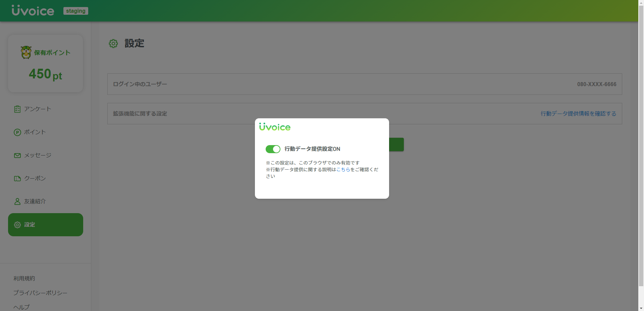Select the active 設定 sidebar item

pos(46,225)
